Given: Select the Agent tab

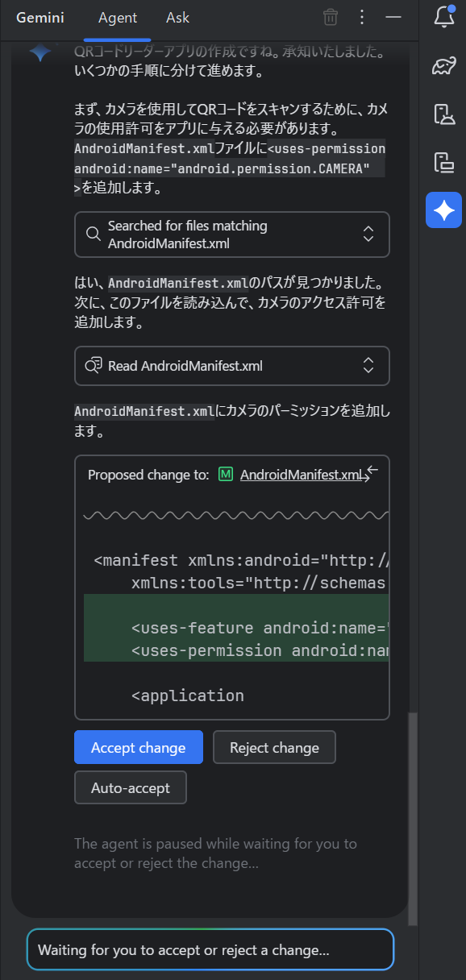Looking at the screenshot, I should point(116,17).
